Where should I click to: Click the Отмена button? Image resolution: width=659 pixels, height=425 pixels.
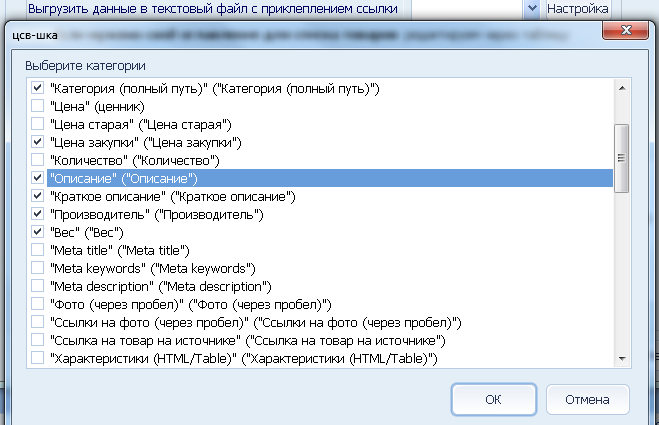(586, 399)
